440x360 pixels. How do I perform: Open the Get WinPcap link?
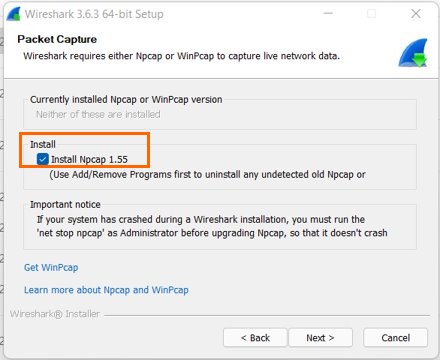tap(51, 267)
